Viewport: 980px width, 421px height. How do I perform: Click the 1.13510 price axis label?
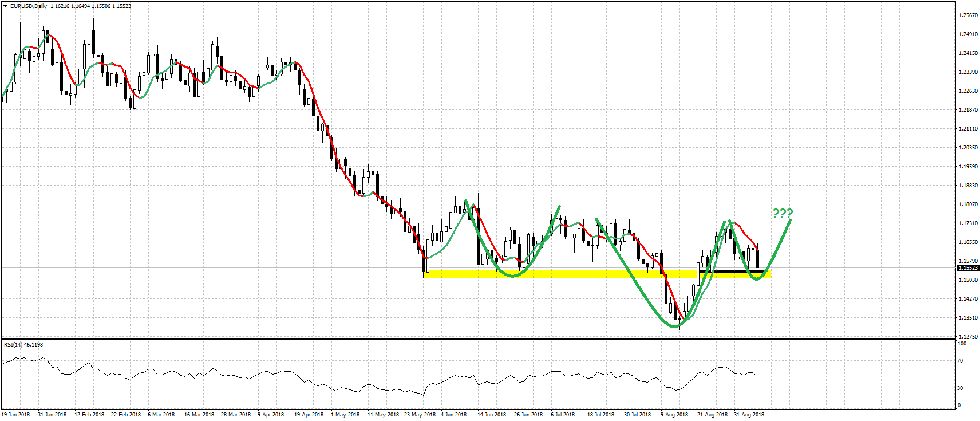click(x=968, y=318)
